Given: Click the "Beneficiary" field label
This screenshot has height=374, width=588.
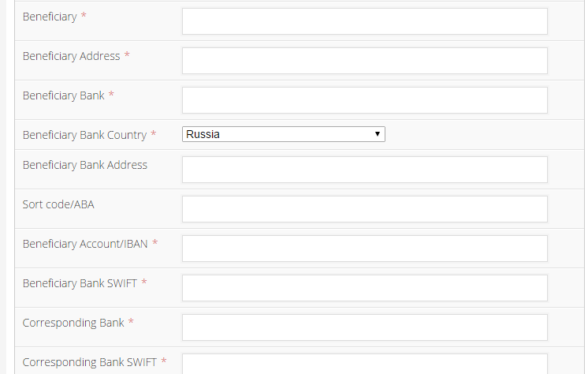Looking at the screenshot, I should click(x=50, y=17).
